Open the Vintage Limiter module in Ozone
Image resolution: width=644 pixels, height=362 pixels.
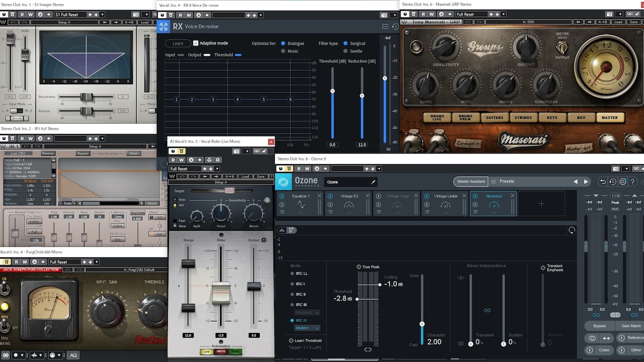tap(446, 204)
